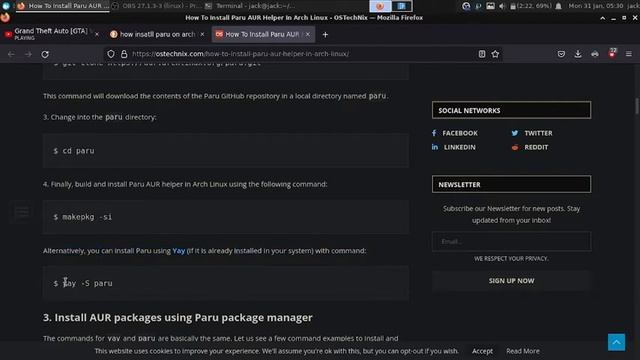The height and width of the screenshot is (360, 640).
Task: Select Firefox window in taskbar
Action: [63, 6]
